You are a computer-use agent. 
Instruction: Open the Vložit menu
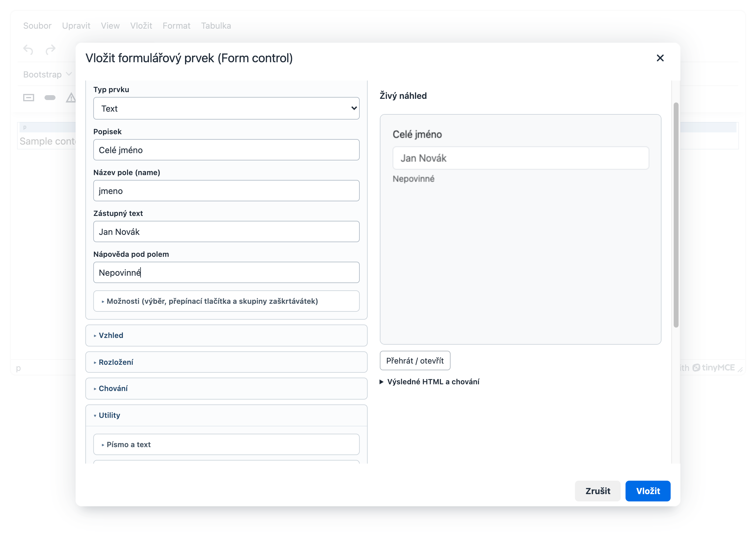pos(141,26)
